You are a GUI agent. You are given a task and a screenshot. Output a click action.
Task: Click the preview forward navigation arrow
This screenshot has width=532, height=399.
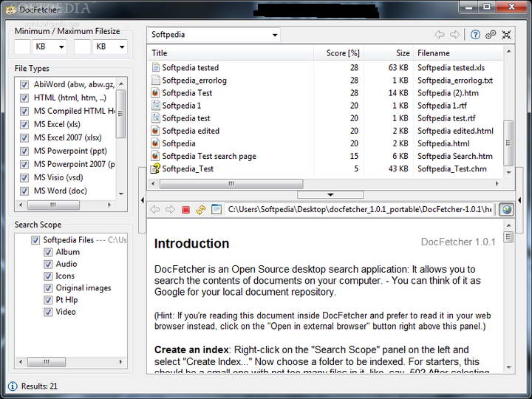pos(170,209)
